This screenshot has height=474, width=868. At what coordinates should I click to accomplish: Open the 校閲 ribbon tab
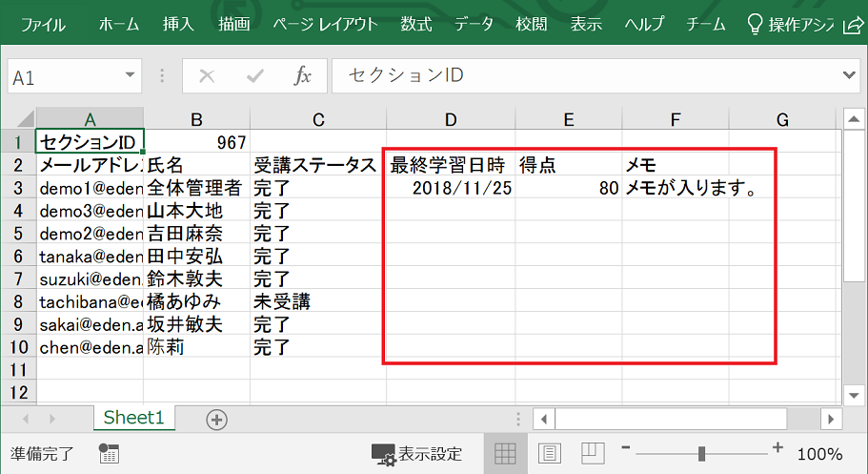[531, 25]
